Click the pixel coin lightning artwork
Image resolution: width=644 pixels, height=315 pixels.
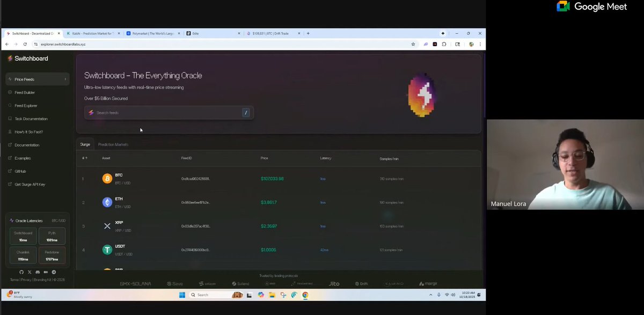(x=422, y=96)
